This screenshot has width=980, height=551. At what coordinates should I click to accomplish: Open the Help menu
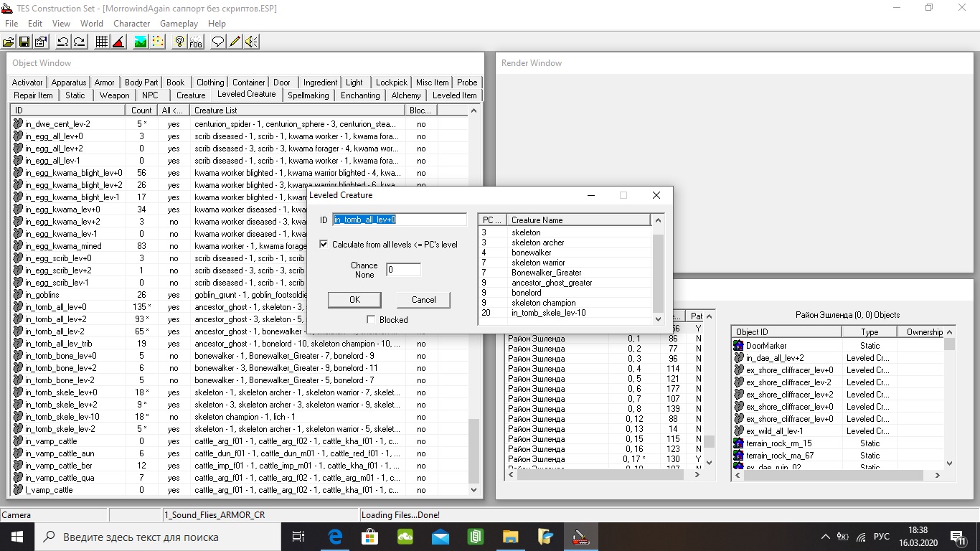217,24
